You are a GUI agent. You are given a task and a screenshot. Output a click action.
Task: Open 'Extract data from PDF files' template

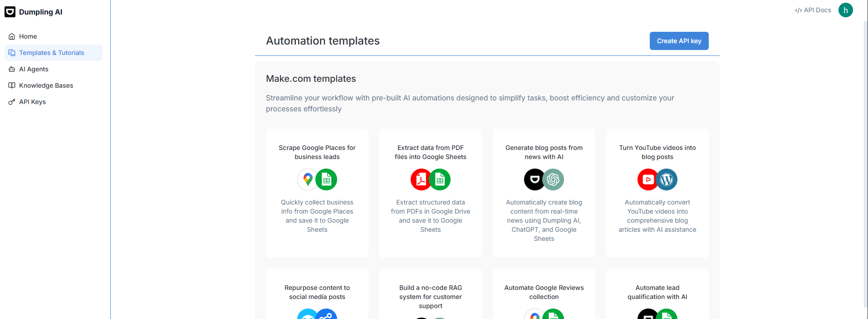click(431, 193)
